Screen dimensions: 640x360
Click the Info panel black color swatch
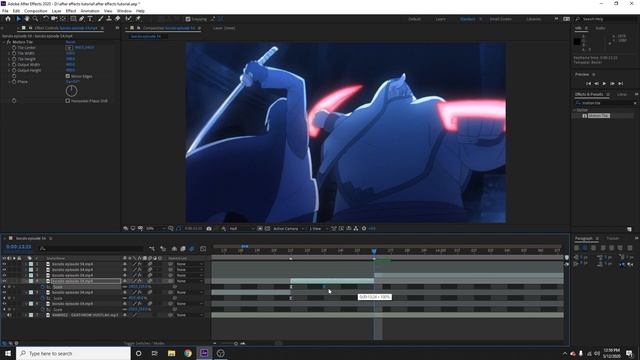coord(577,41)
